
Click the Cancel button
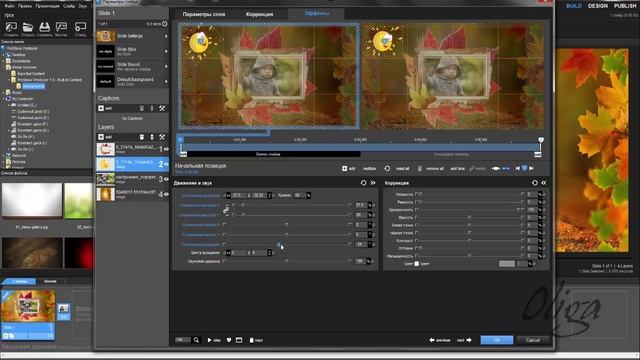tap(533, 340)
